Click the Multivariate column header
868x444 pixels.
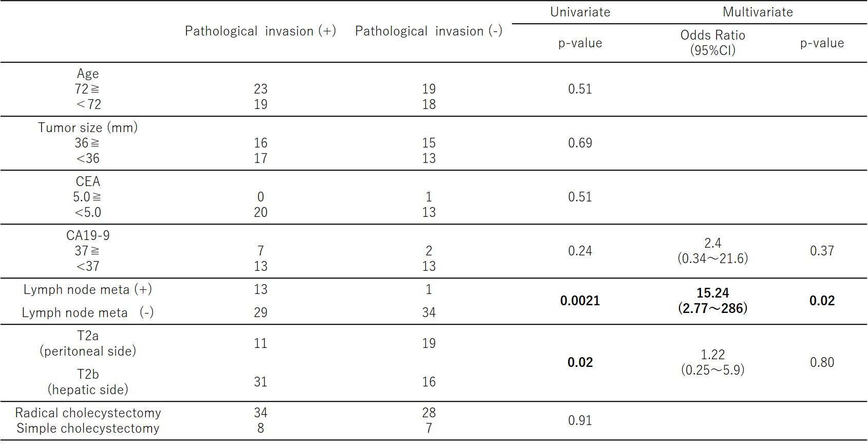pyautogui.click(x=758, y=12)
